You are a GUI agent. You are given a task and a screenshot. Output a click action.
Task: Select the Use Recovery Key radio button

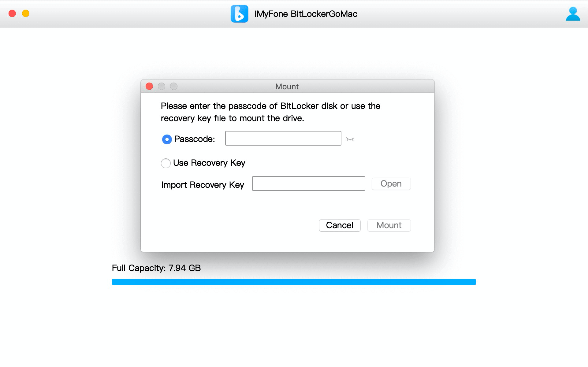[x=166, y=162]
